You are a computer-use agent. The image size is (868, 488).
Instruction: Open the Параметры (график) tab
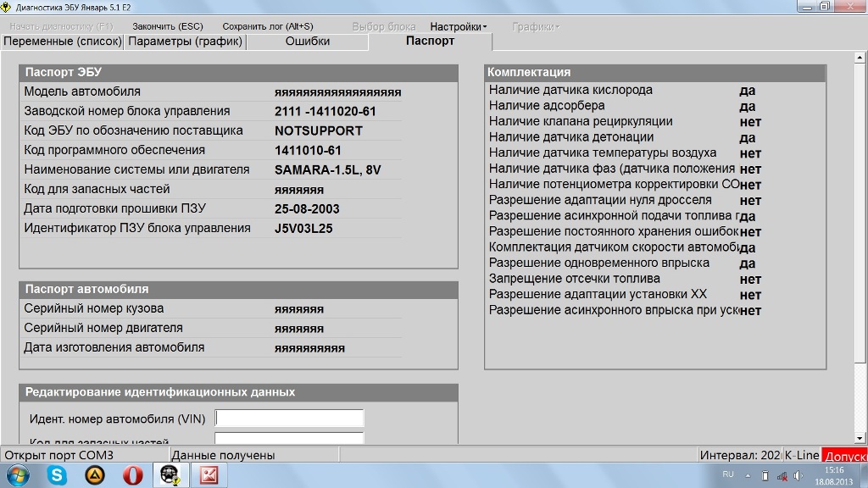(x=186, y=41)
